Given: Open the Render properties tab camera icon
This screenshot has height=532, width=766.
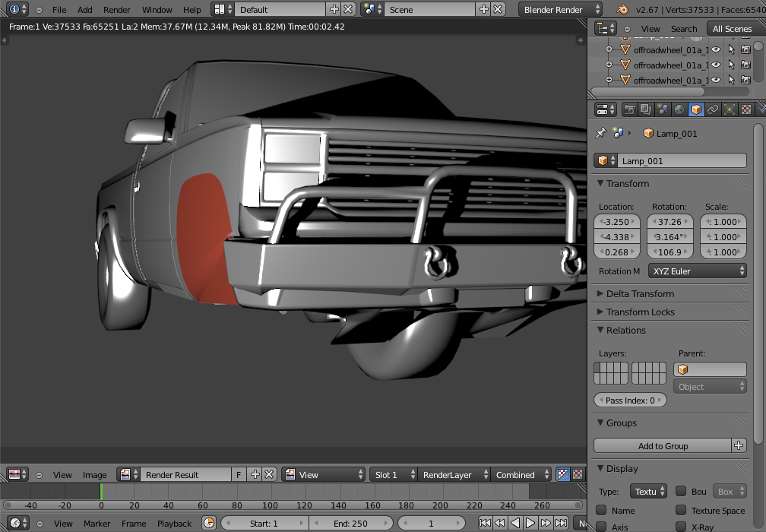Looking at the screenshot, I should point(629,110).
